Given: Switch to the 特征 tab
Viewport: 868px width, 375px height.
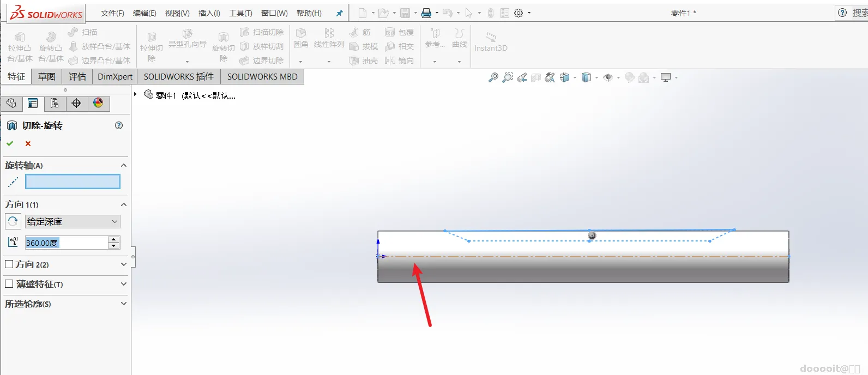Looking at the screenshot, I should [16, 77].
